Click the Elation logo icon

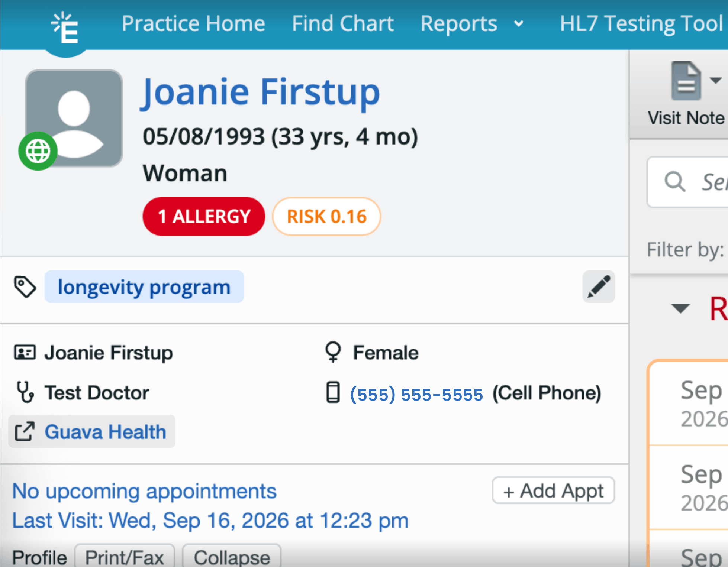[65, 28]
